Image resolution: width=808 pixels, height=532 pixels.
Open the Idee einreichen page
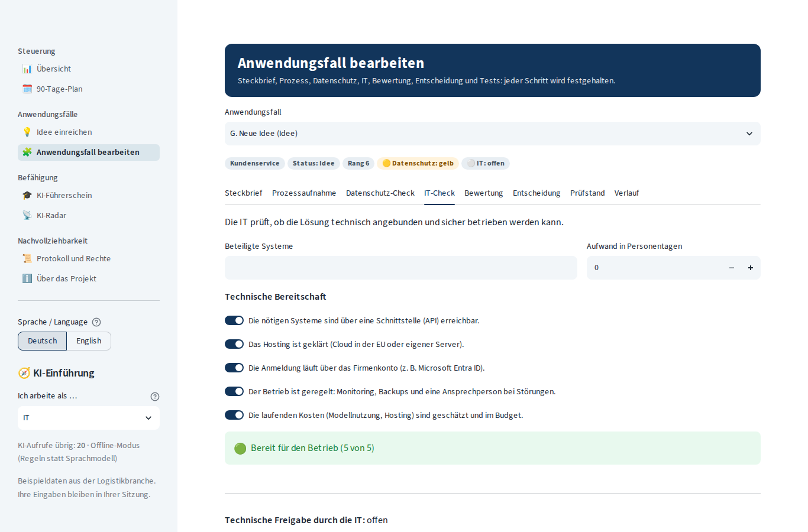[x=89, y=132]
